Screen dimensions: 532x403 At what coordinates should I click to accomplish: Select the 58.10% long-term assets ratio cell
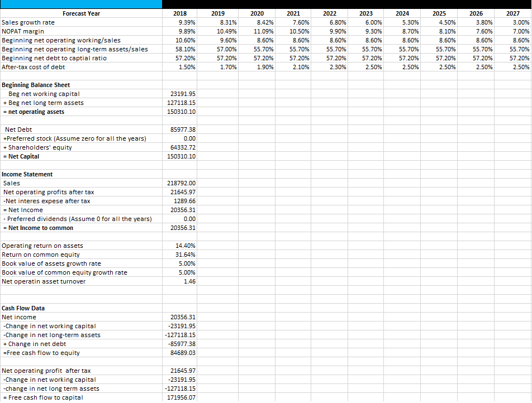[x=180, y=49]
